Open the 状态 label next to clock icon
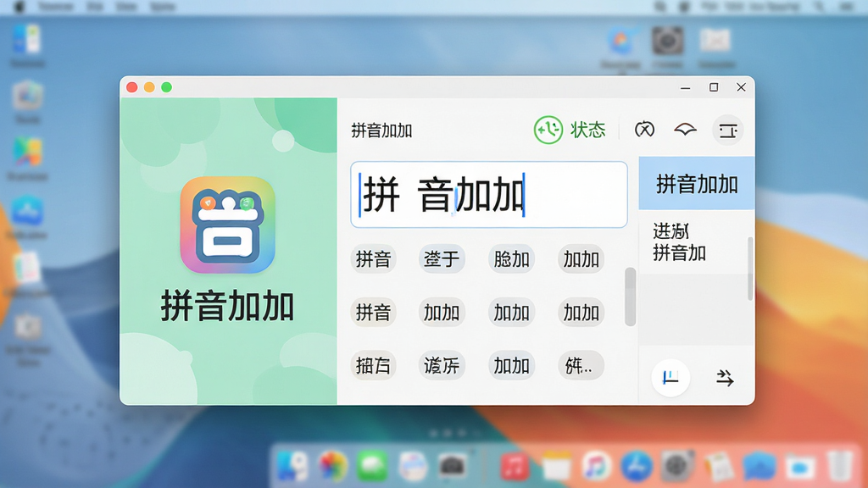The image size is (868, 488). [588, 130]
